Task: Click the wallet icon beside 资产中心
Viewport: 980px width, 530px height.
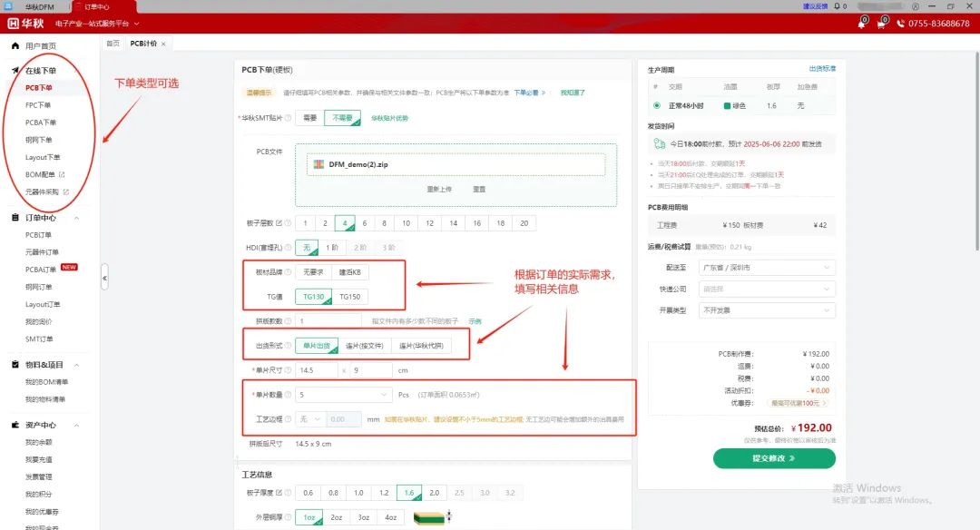Action: tap(15, 425)
